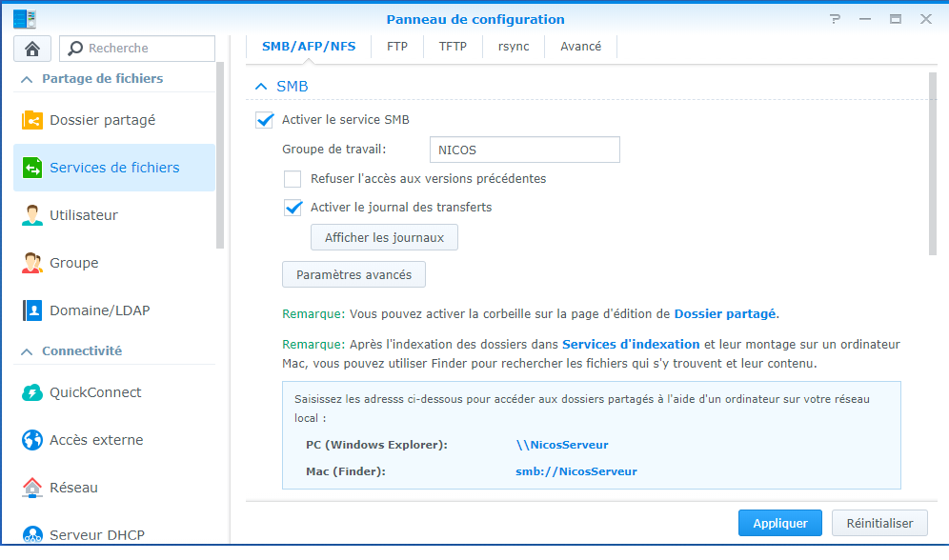Open Dossier partagé folder icon
The height and width of the screenshot is (560, 949).
pos(32,120)
